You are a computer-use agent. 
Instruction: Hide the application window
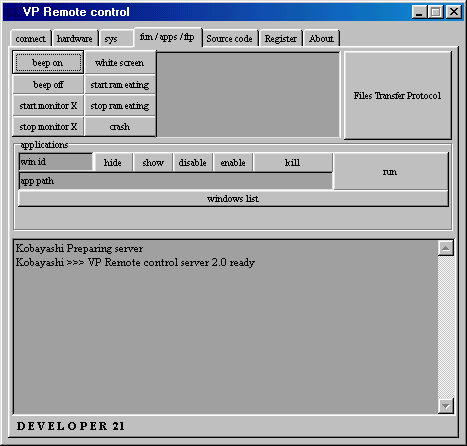[x=113, y=162]
